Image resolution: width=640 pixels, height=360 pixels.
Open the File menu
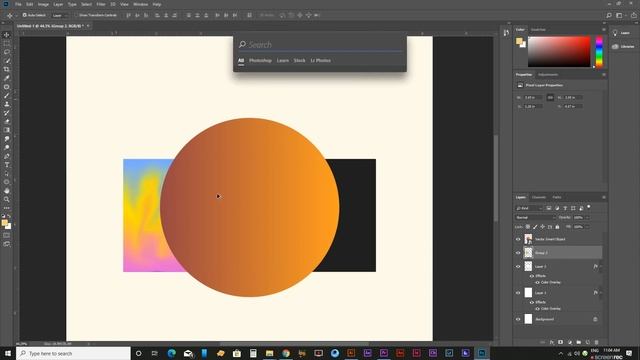click(x=18, y=4)
